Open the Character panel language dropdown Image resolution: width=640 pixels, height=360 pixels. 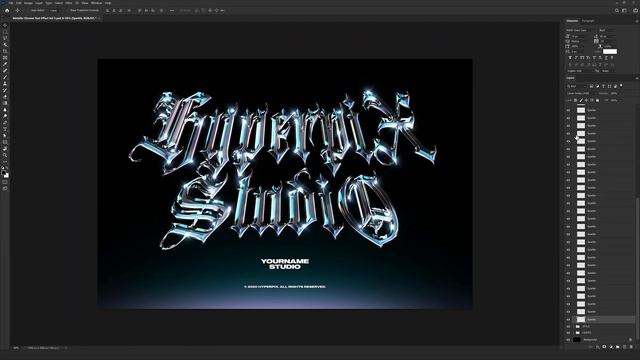[x=581, y=71]
